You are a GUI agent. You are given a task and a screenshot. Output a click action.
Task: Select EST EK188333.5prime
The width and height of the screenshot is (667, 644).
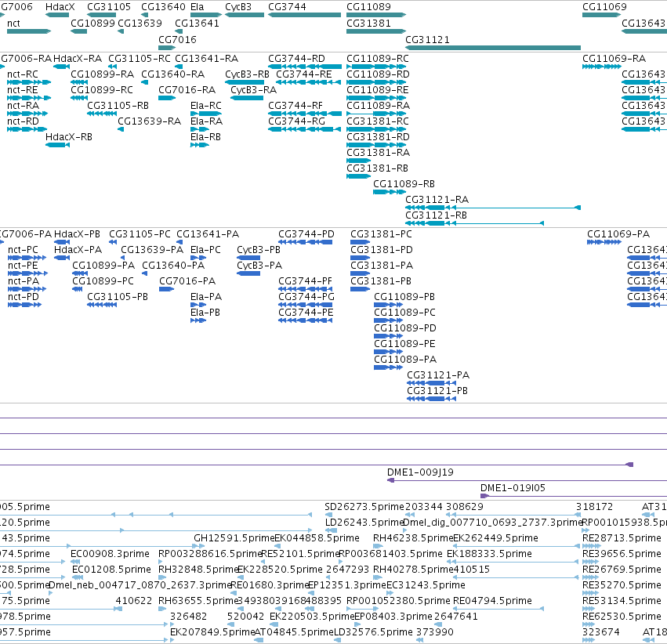[x=489, y=554]
